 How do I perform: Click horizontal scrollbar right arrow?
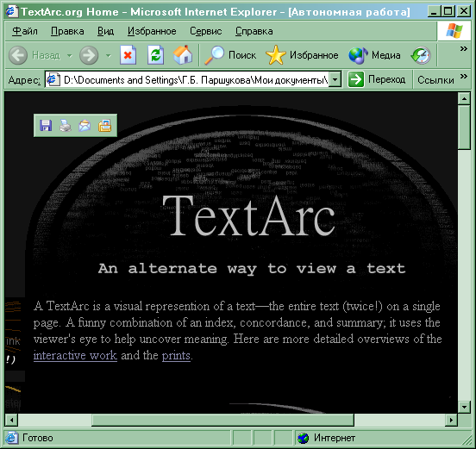(x=451, y=421)
